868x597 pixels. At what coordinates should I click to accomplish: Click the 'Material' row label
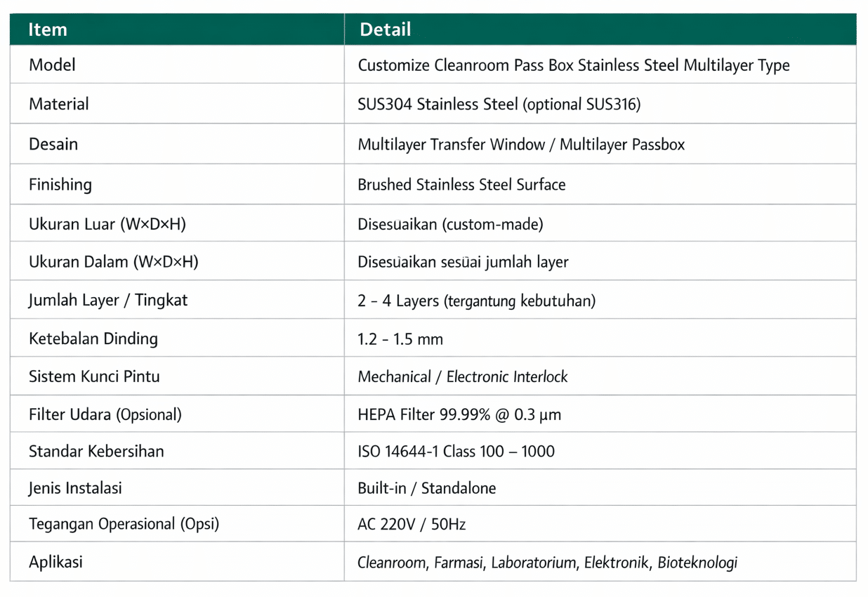click(x=59, y=104)
